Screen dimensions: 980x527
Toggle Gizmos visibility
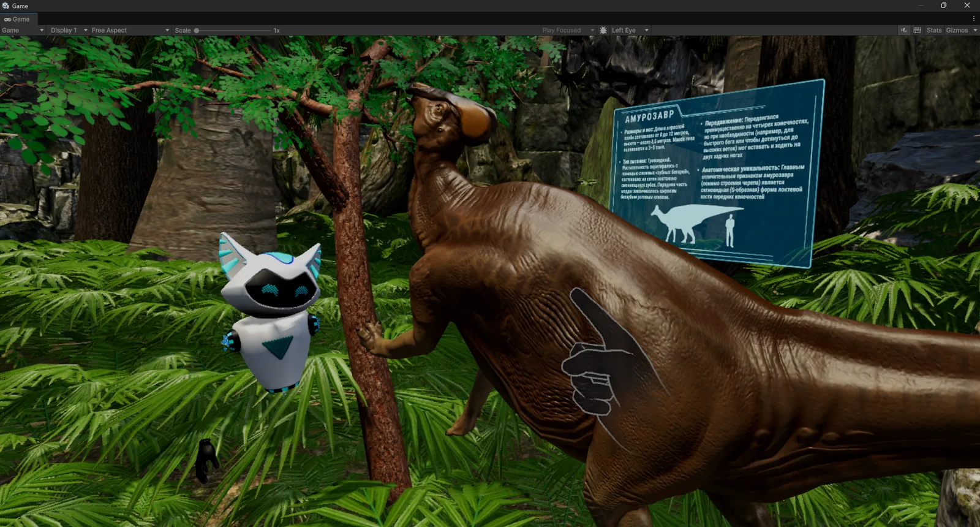(x=957, y=30)
